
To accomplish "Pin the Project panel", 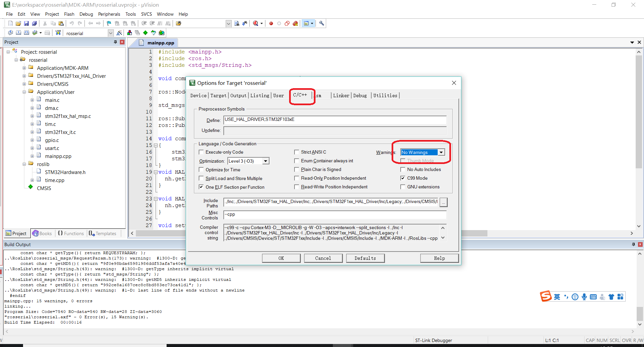I will click(x=116, y=42).
